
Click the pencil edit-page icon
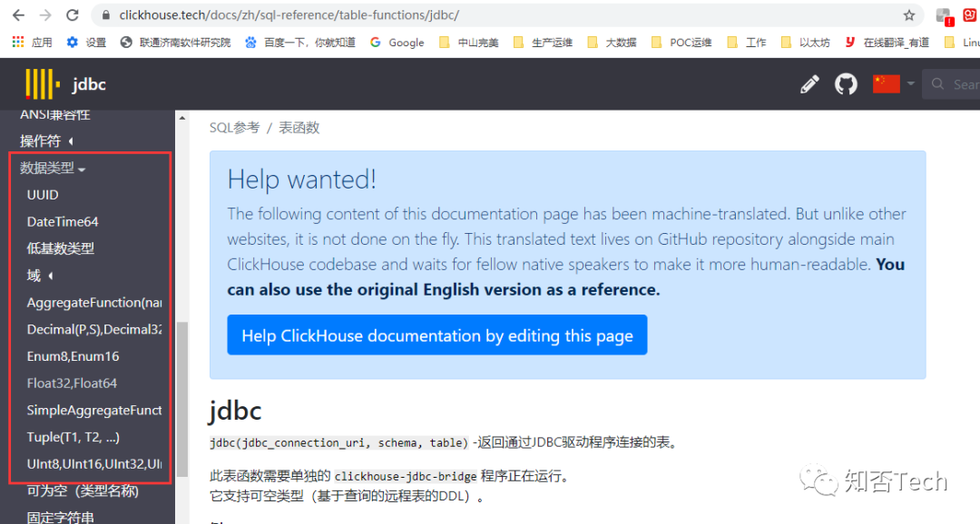click(x=810, y=83)
